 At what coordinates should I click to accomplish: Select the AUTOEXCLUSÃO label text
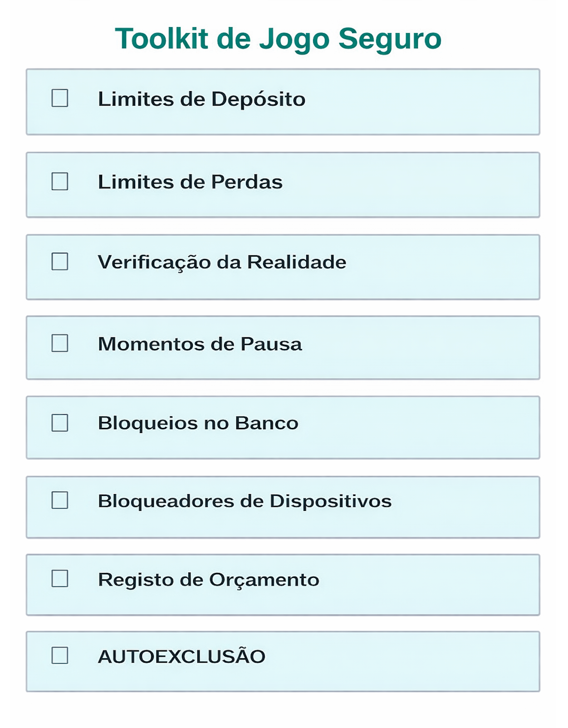[181, 656]
